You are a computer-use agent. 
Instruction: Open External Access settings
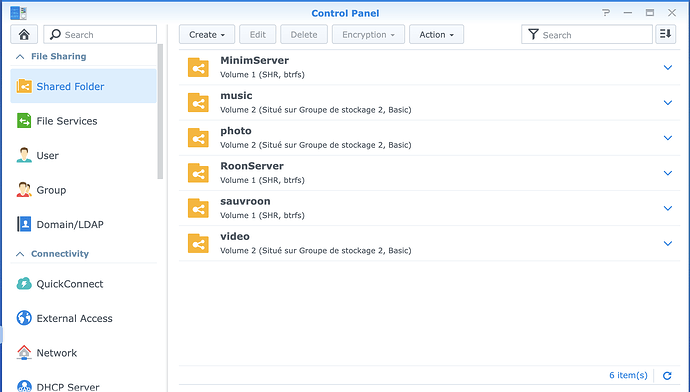83,318
